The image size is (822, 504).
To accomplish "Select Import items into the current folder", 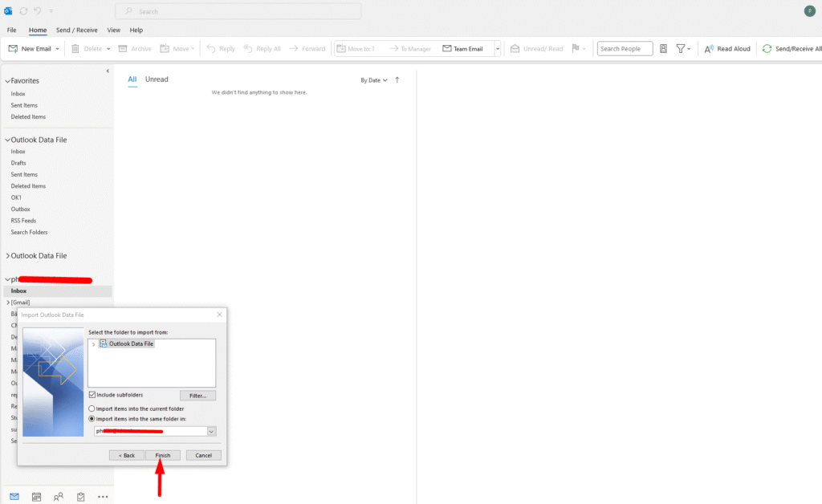I will coord(92,408).
